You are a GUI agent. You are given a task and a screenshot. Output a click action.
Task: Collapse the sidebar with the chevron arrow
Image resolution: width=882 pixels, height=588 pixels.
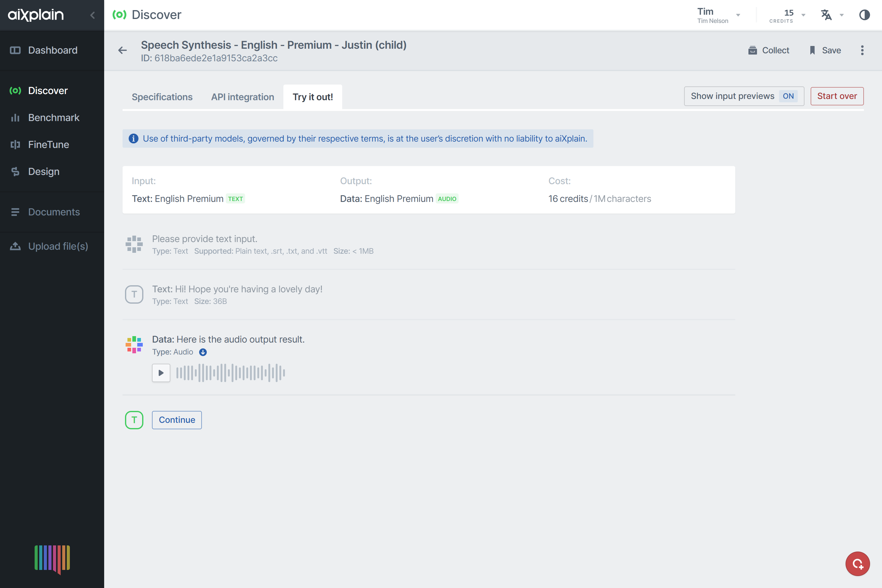93,15
